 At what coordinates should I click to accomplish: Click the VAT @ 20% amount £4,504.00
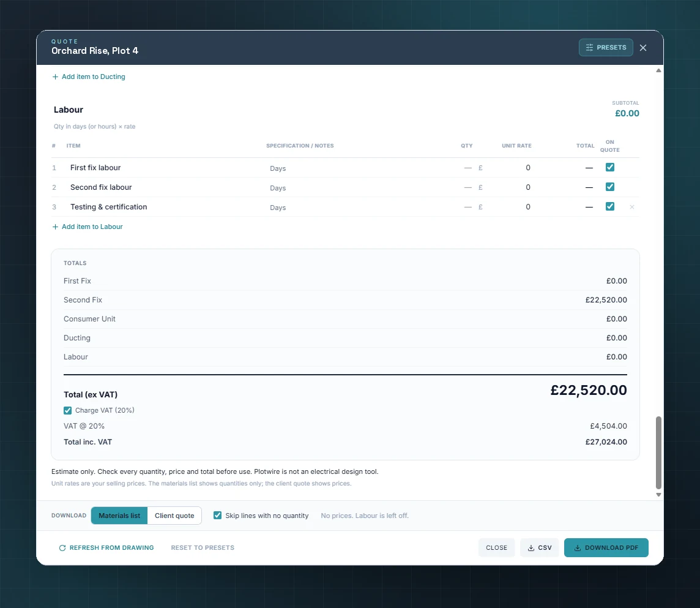608,426
